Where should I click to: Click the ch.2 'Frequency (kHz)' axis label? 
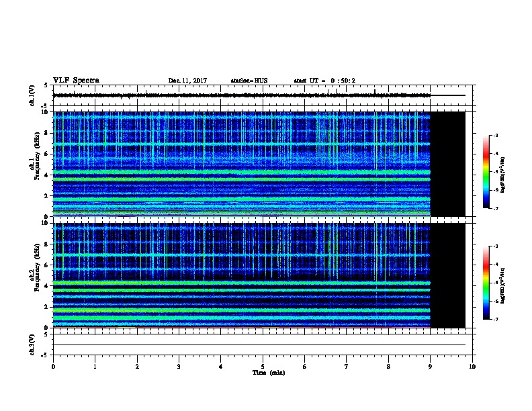(x=37, y=267)
